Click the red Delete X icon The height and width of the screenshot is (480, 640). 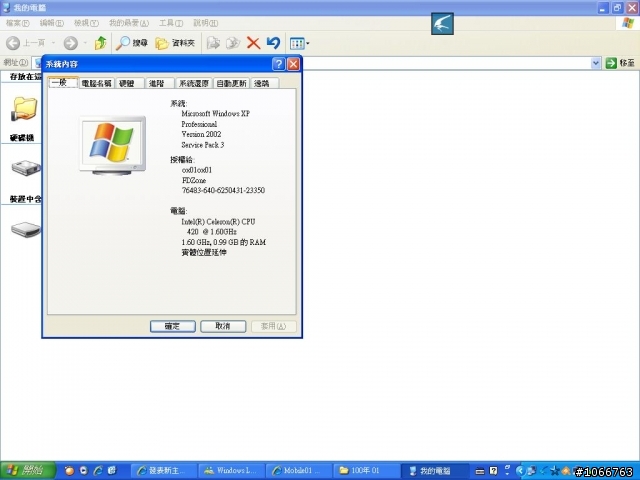(x=253, y=43)
